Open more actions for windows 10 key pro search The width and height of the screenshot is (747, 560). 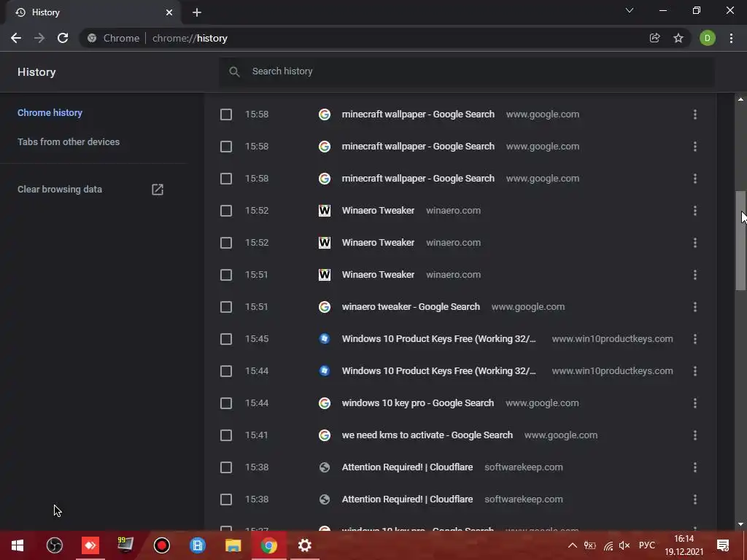point(695,403)
